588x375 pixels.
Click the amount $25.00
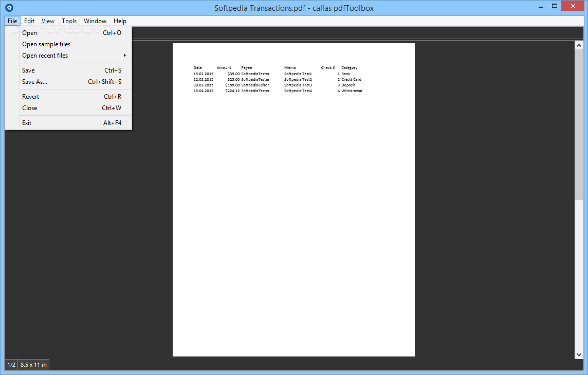(233, 80)
